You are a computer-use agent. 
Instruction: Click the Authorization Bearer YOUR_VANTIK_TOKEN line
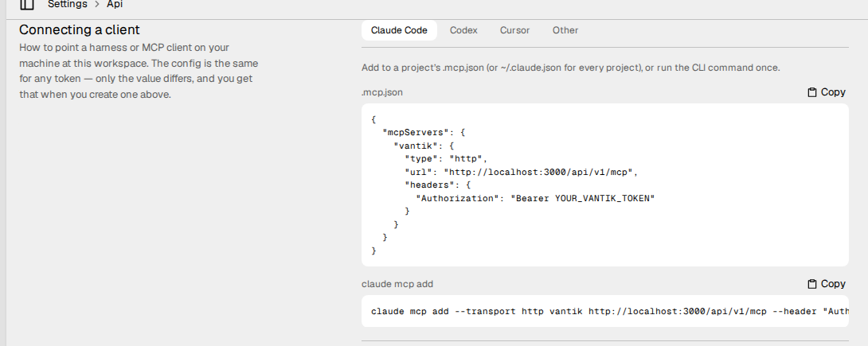click(x=535, y=198)
